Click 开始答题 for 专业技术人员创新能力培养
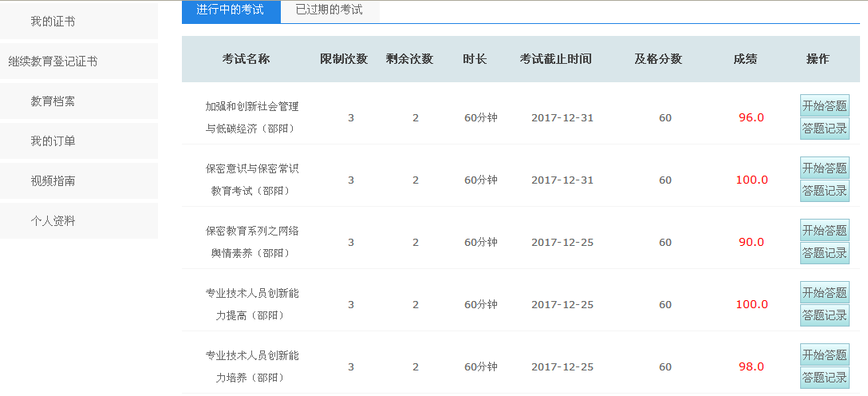This screenshot has height=396, width=868. [x=824, y=354]
